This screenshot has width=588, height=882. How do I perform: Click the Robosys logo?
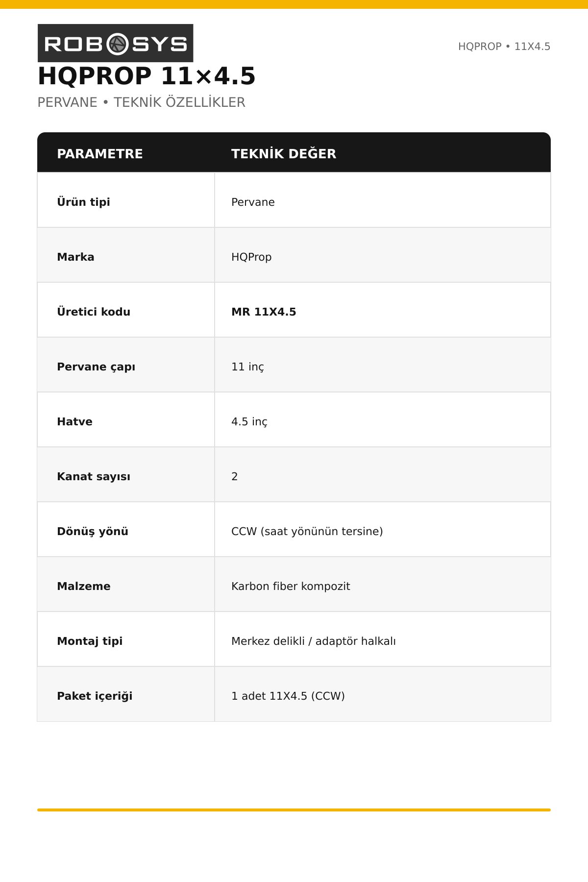coord(115,43)
